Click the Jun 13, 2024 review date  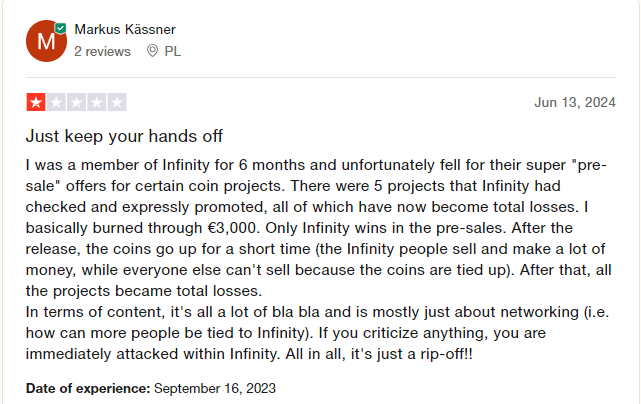pos(575,102)
